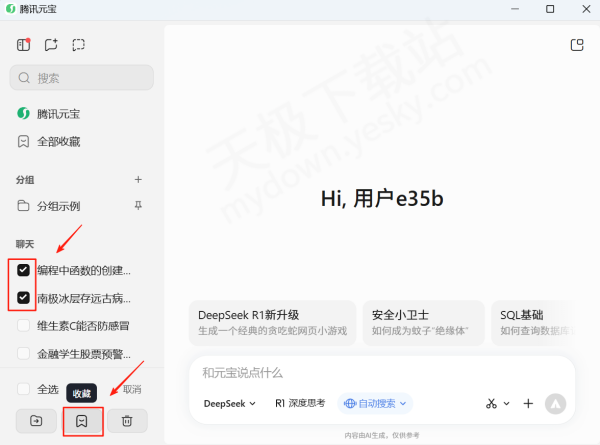Tick the 全选 select-all checkbox
The image size is (600, 445).
(x=23, y=389)
